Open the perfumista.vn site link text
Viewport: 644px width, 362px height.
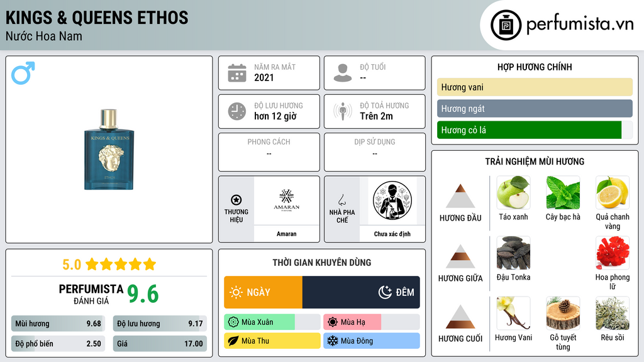tap(580, 25)
